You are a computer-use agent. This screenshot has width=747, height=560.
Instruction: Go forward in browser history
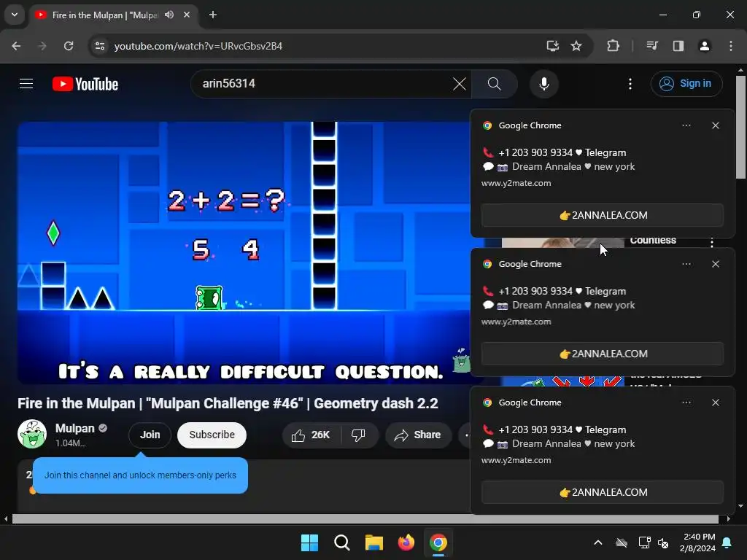point(42,46)
